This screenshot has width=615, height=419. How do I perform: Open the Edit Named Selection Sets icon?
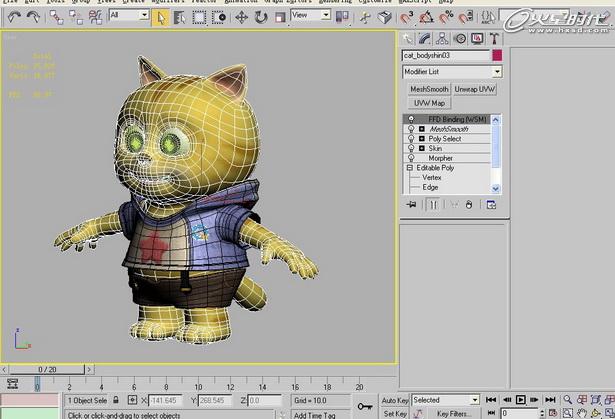[488, 17]
